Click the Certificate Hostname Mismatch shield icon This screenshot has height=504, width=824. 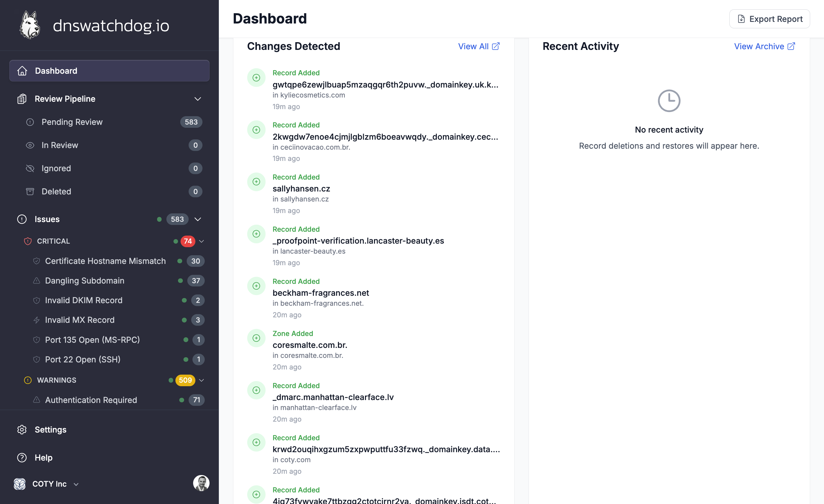37,261
